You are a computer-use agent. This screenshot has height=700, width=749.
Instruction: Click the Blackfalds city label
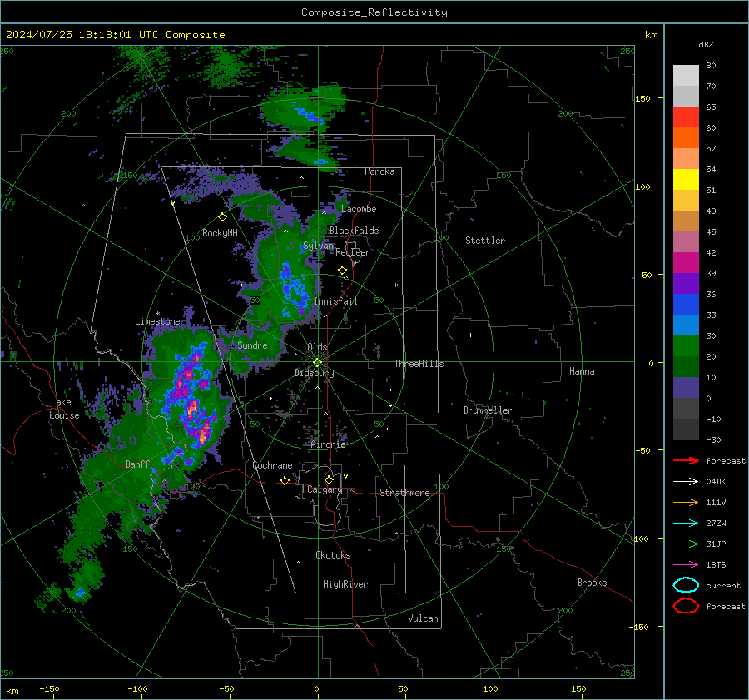354,231
